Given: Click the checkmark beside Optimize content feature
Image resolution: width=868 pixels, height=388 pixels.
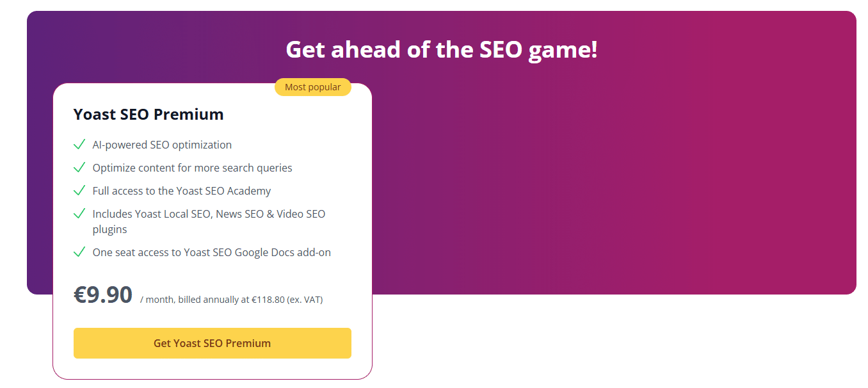Looking at the screenshot, I should [79, 168].
